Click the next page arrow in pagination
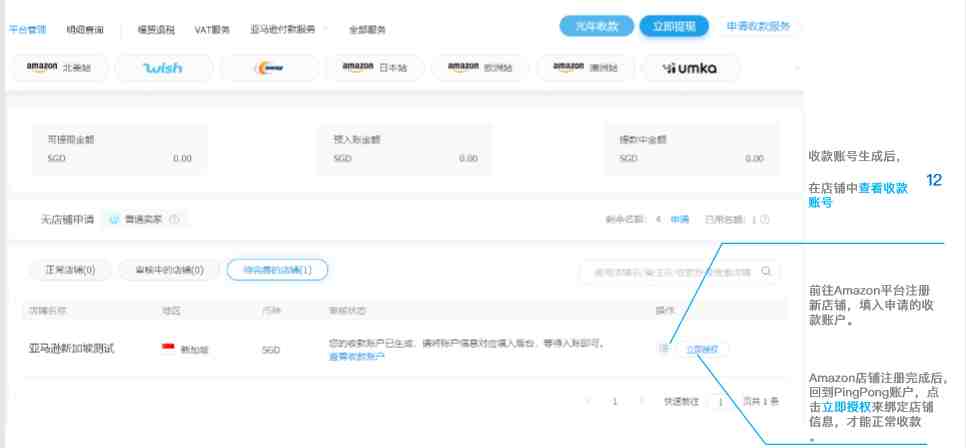 point(642,402)
